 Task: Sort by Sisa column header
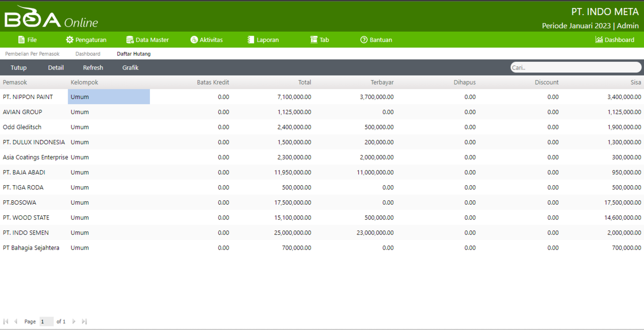(x=636, y=82)
